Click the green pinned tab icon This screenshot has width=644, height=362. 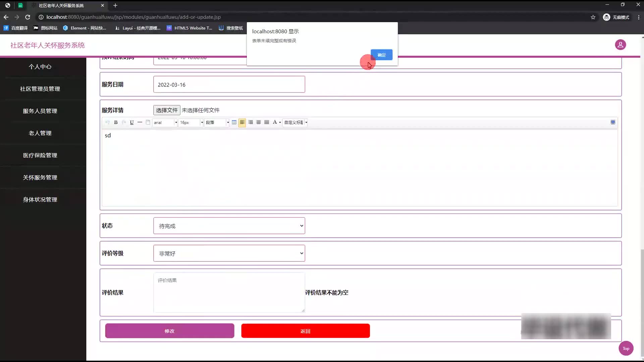click(20, 5)
